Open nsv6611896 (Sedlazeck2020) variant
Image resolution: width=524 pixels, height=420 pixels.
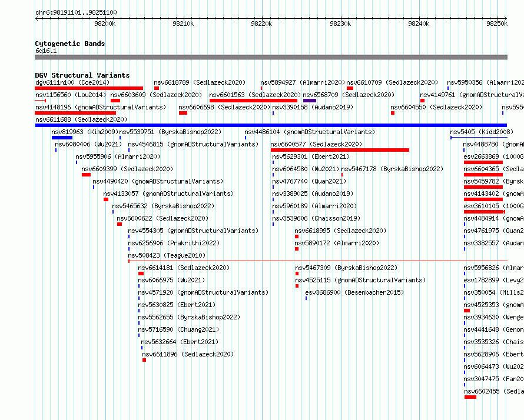[x=188, y=354]
